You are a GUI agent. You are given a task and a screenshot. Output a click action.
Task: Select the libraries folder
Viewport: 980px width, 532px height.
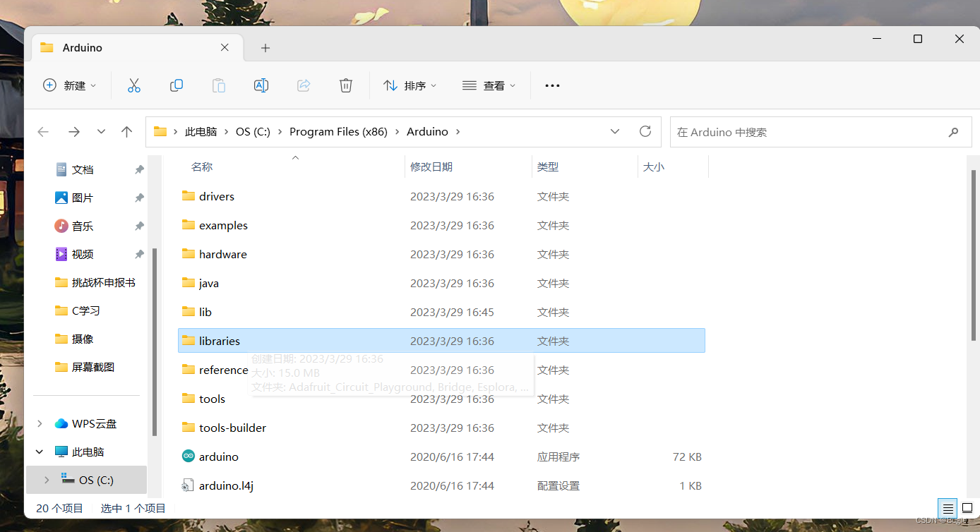(441, 341)
